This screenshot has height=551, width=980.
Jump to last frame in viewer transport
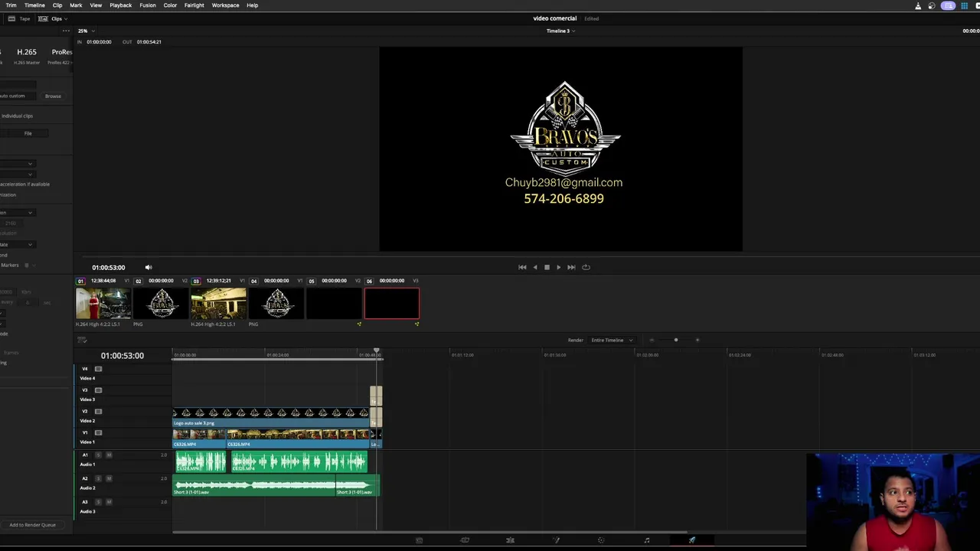pos(571,267)
